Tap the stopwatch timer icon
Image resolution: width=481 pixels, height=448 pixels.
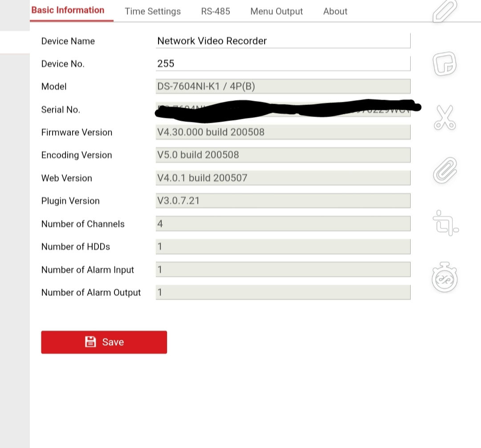coord(444,278)
